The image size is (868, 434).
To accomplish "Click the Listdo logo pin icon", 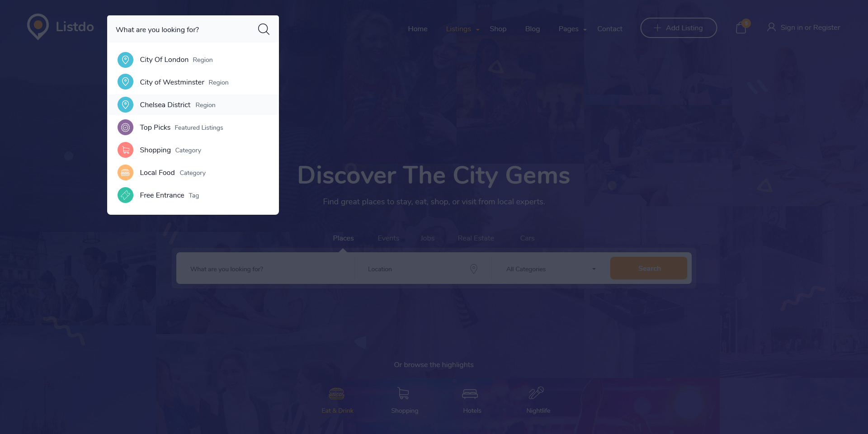I will click(38, 26).
